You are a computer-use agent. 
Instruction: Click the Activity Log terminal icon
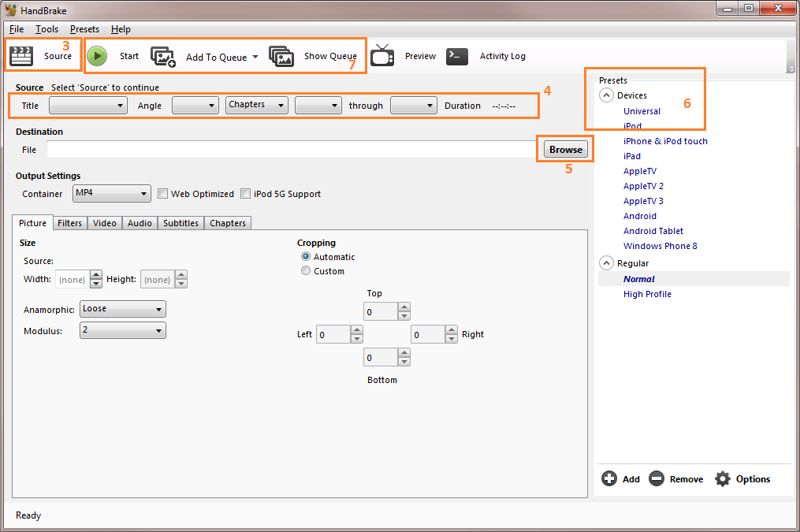tap(456, 56)
